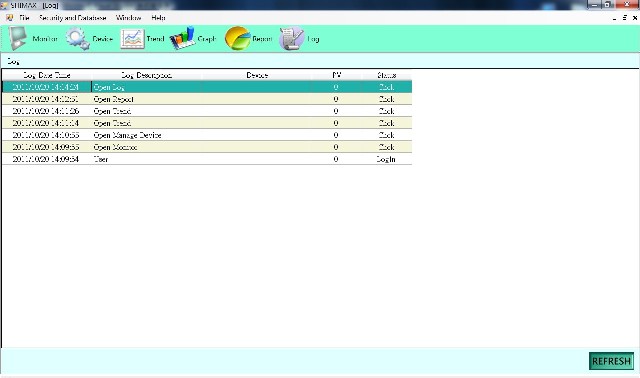
Task: Click the REFRESH button
Action: 611,361
